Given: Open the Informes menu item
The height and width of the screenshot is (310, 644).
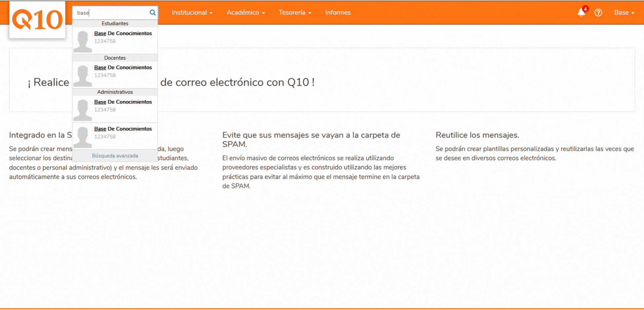Looking at the screenshot, I should pyautogui.click(x=338, y=13).
